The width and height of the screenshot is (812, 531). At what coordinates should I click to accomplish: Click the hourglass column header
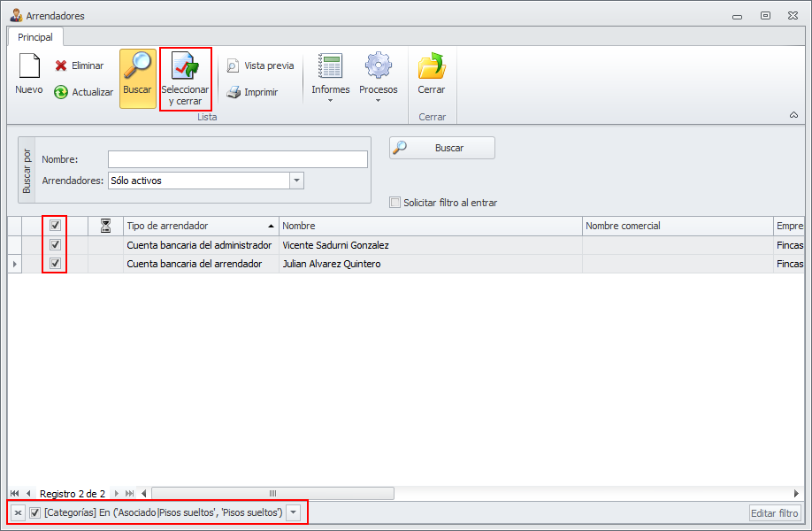pyautogui.click(x=105, y=226)
